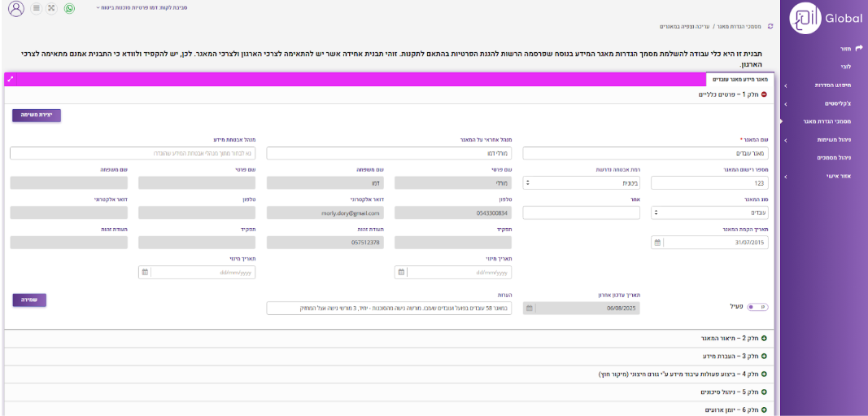Click the refresh icon beside breadcrumb
Viewport: 868px width, 416px height.
pyautogui.click(x=770, y=27)
